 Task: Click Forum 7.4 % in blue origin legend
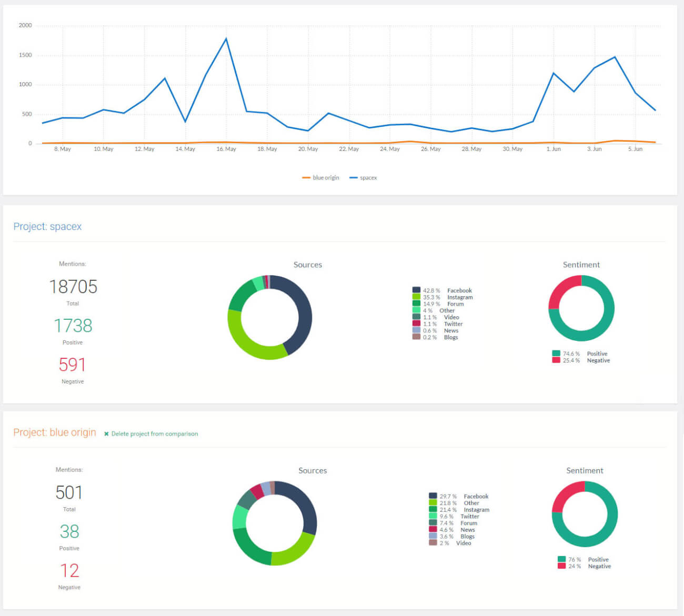454,523
